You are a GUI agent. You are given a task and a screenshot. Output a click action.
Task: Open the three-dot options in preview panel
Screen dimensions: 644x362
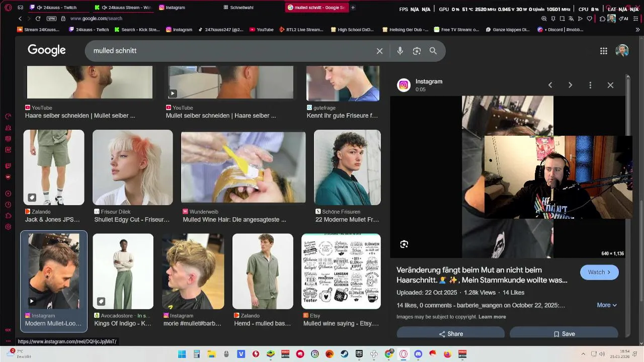click(590, 85)
